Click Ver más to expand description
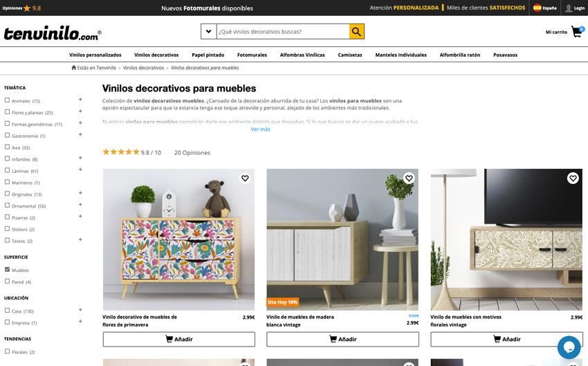Viewport: 588px width, 366px height. point(260,129)
